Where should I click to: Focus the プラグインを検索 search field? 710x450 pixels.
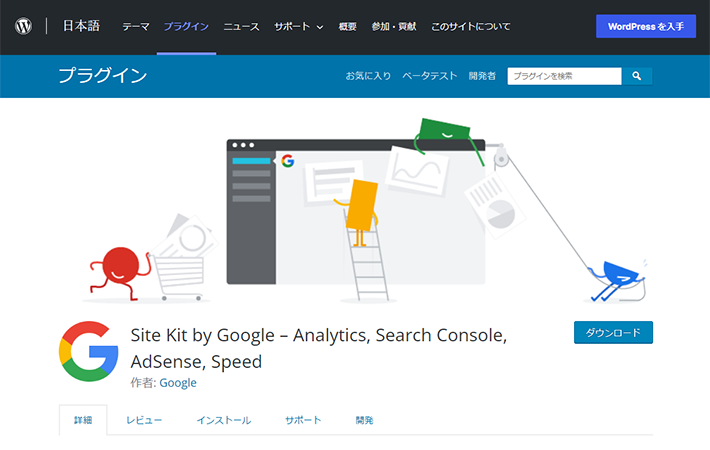point(564,76)
